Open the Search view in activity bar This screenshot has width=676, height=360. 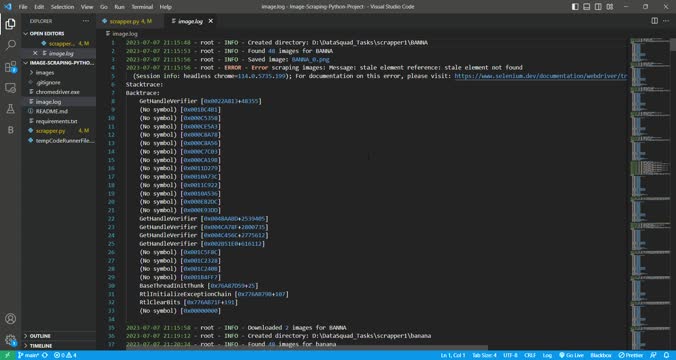click(x=10, y=45)
